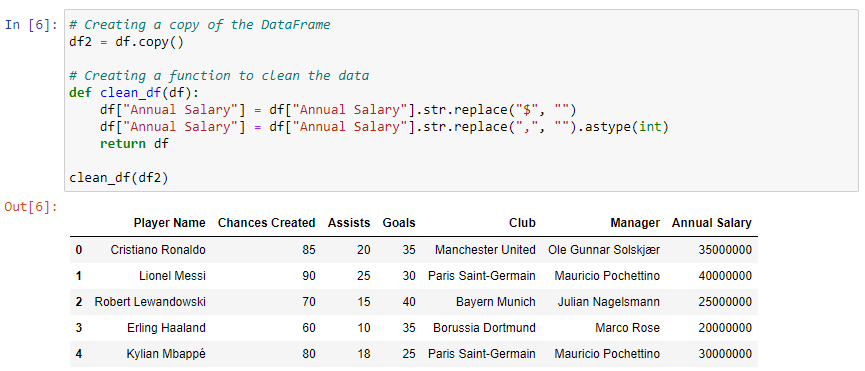Click salary value 20000000

[x=725, y=328]
